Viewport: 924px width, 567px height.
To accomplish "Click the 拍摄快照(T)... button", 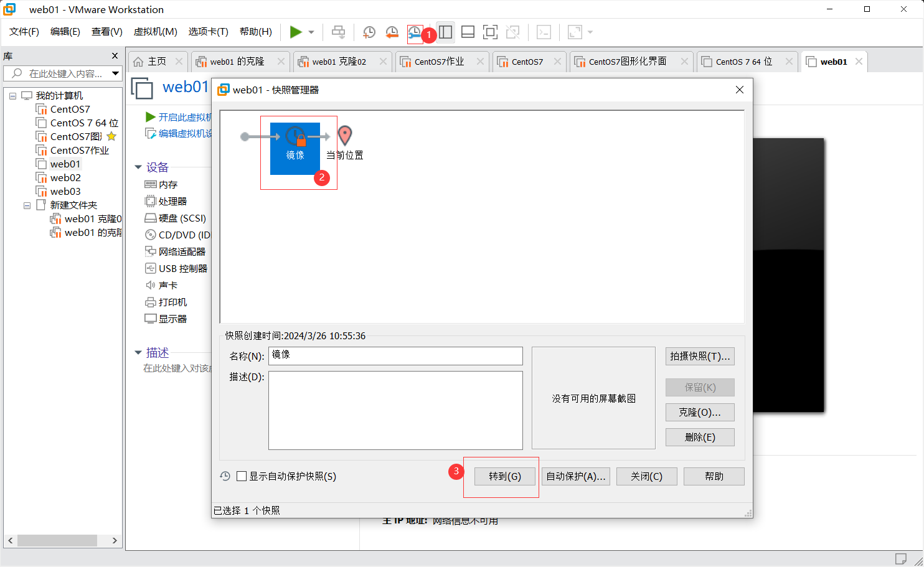I will (x=700, y=356).
